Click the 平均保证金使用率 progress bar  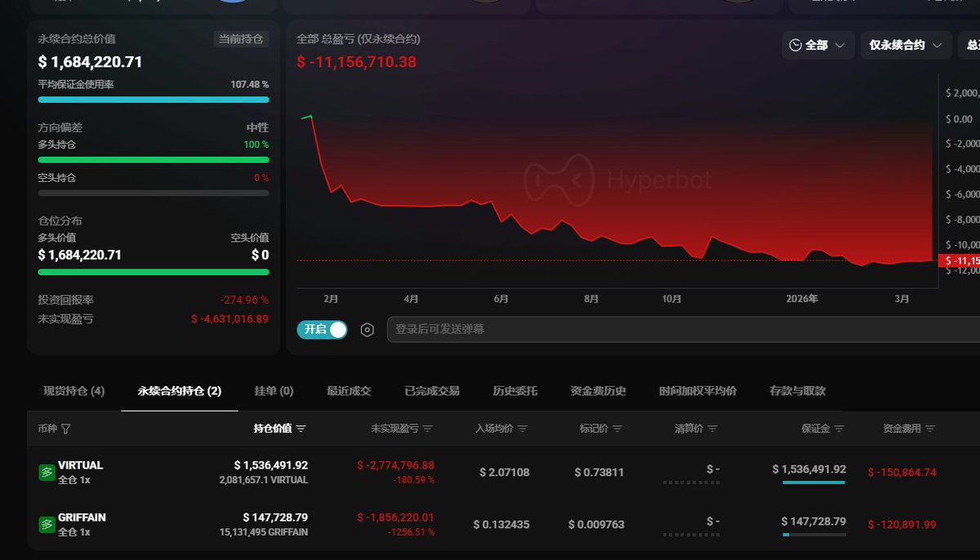point(154,100)
